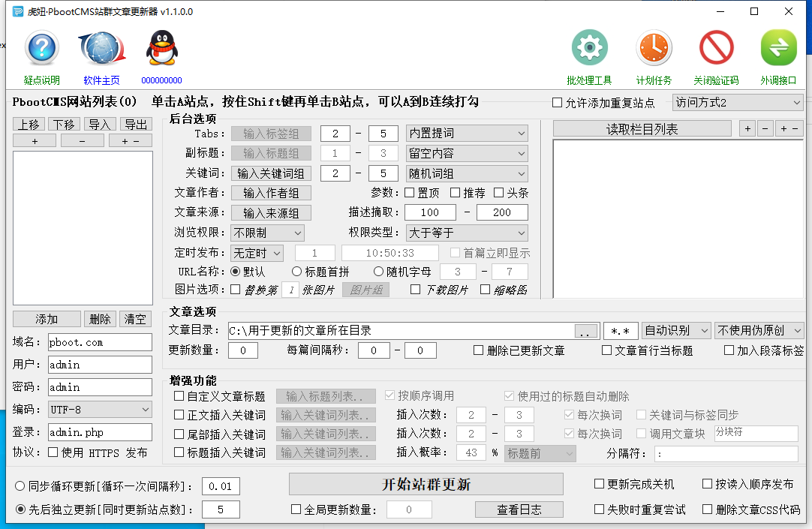812x529 pixels.
Task: Click the 导出 button
Action: click(x=136, y=125)
